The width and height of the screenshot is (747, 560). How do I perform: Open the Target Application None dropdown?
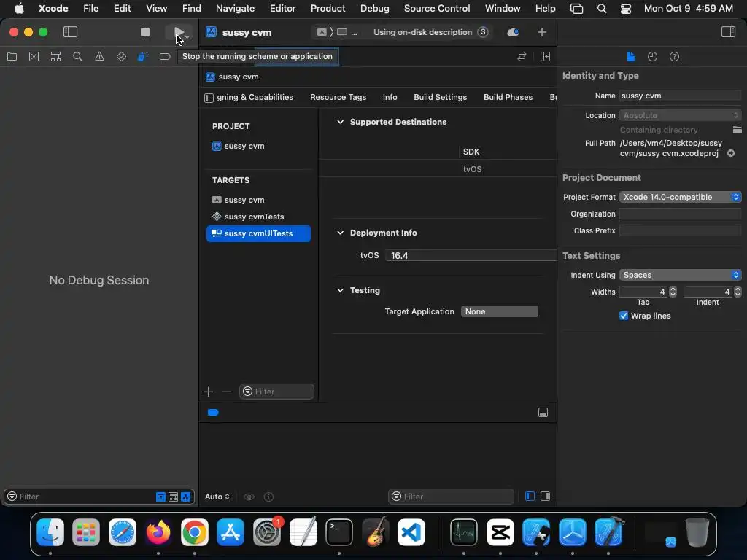point(499,311)
